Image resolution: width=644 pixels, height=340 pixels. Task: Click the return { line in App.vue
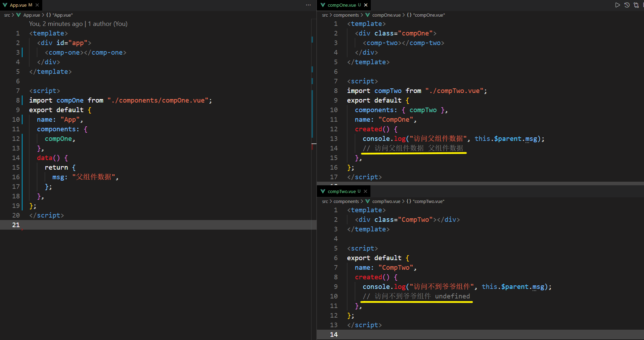[x=60, y=168]
